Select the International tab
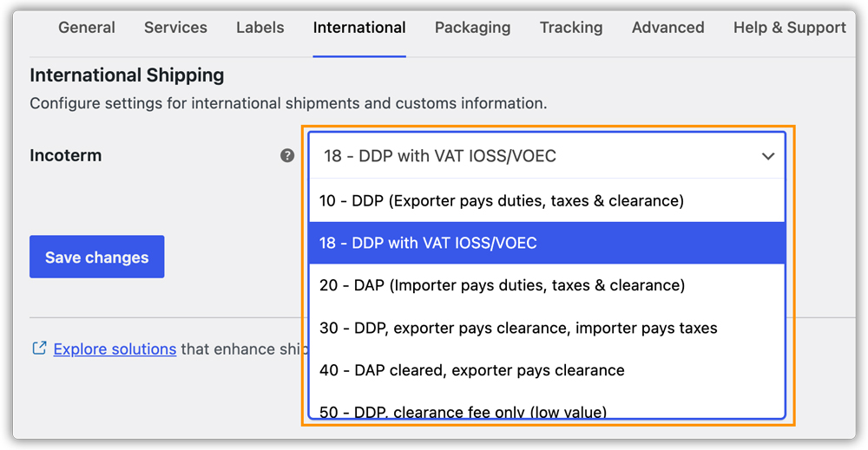The height and width of the screenshot is (450, 868). pos(359,28)
